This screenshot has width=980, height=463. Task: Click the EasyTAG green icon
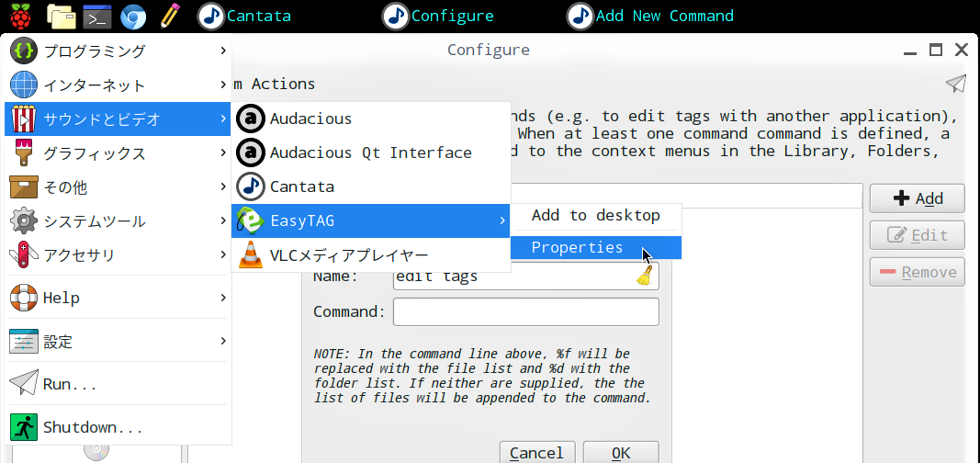[x=250, y=220]
